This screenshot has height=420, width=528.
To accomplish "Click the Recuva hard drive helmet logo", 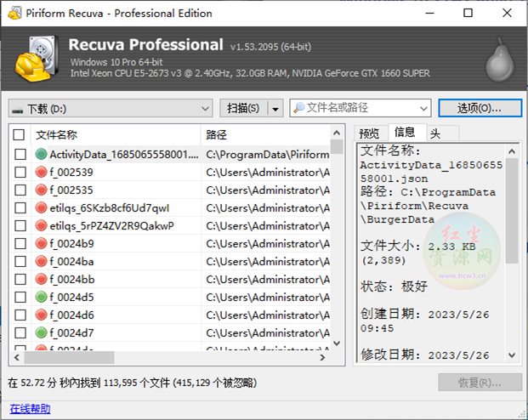I will click(37, 59).
